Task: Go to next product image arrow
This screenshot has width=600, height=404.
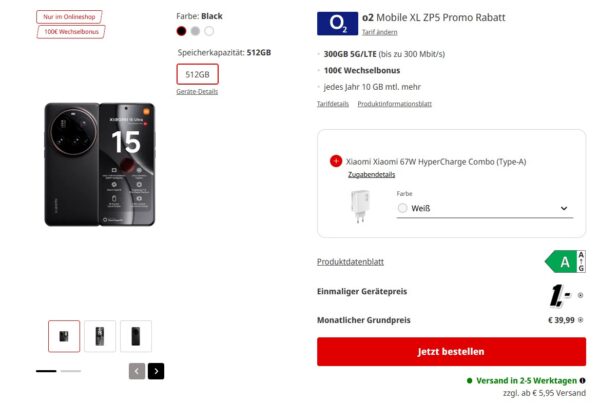Action: (x=156, y=371)
